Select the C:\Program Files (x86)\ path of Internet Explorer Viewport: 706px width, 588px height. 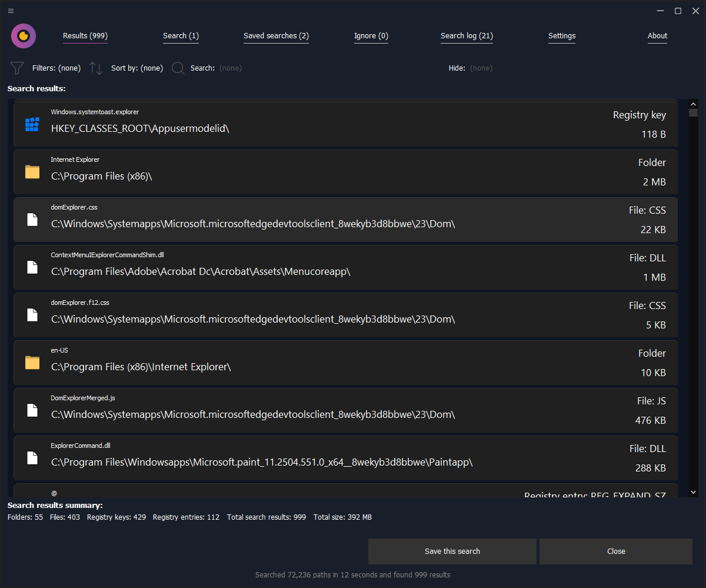tap(102, 176)
